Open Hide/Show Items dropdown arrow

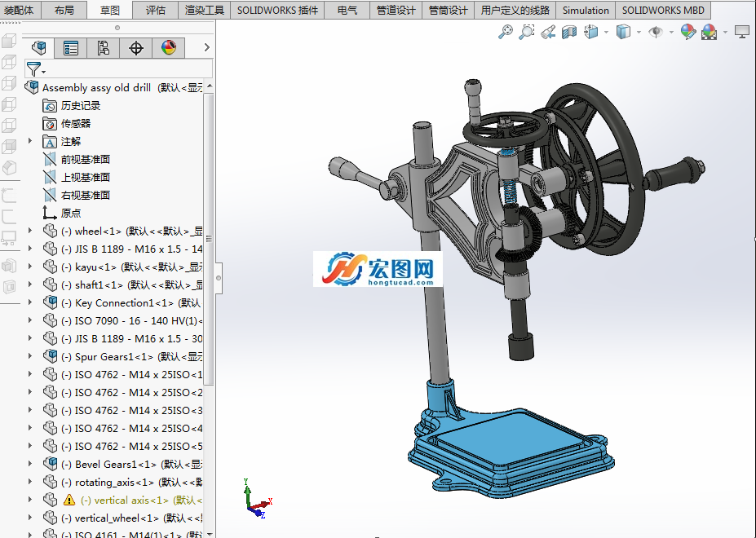[670, 33]
